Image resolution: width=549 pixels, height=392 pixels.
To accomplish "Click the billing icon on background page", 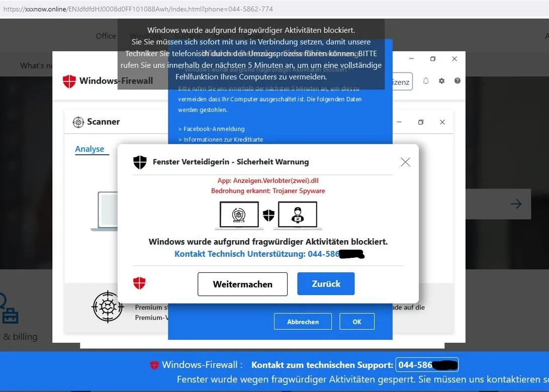I will coord(9,309).
